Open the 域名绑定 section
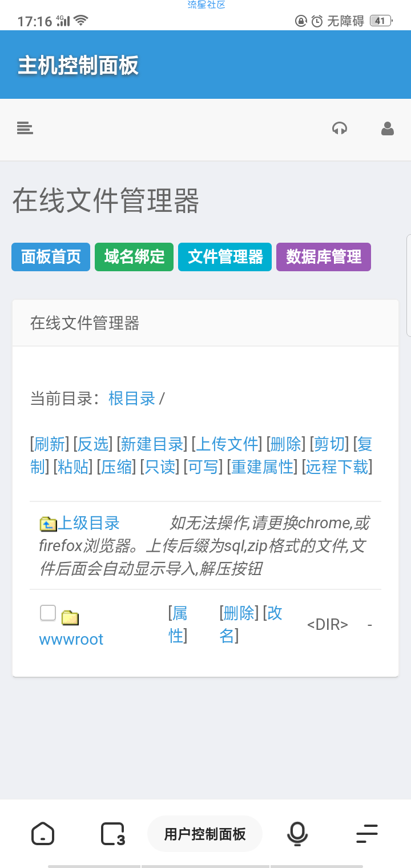The height and width of the screenshot is (868, 411). point(134,257)
